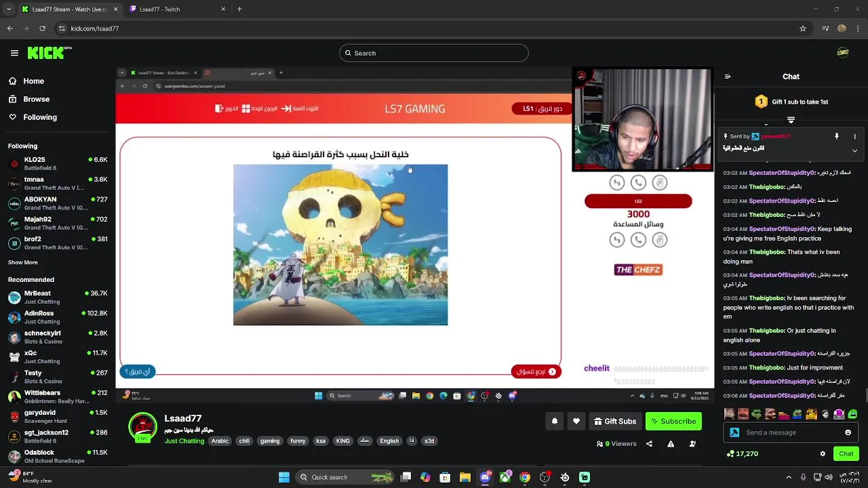This screenshot has height=488, width=868.
Task: Open ABOKYAN channel in Following list
Action: pyautogui.click(x=58, y=203)
